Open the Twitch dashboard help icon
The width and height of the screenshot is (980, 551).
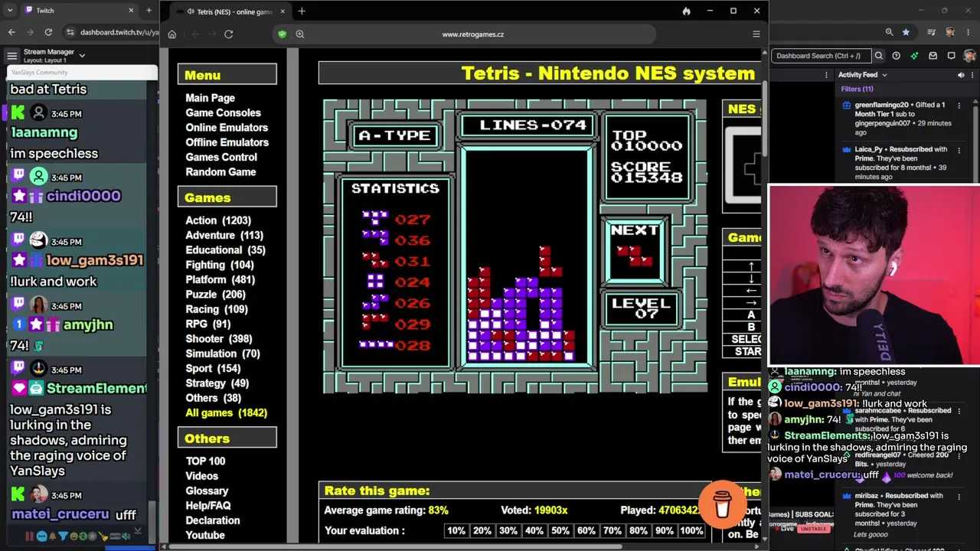coord(896,55)
